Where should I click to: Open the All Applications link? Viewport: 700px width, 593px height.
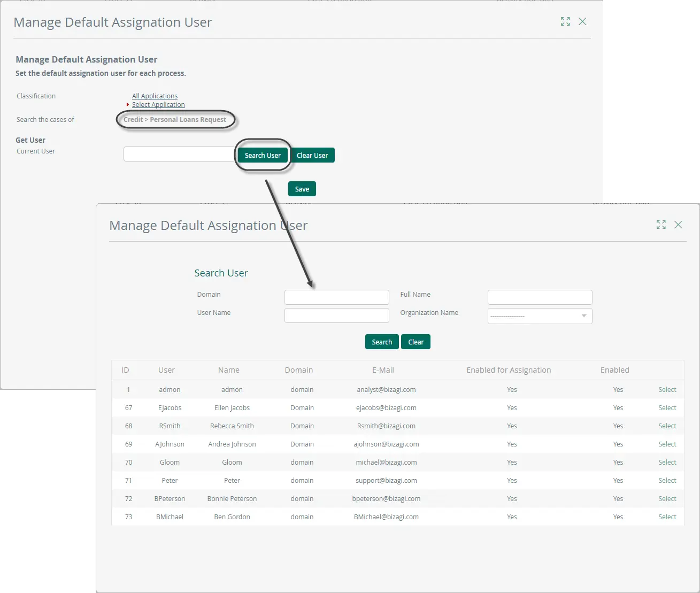coord(155,96)
